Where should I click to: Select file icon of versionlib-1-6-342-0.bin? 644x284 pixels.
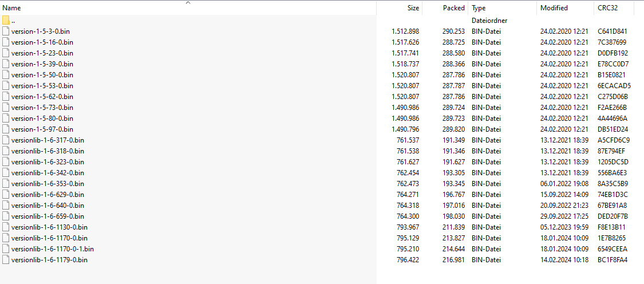click(x=5, y=172)
